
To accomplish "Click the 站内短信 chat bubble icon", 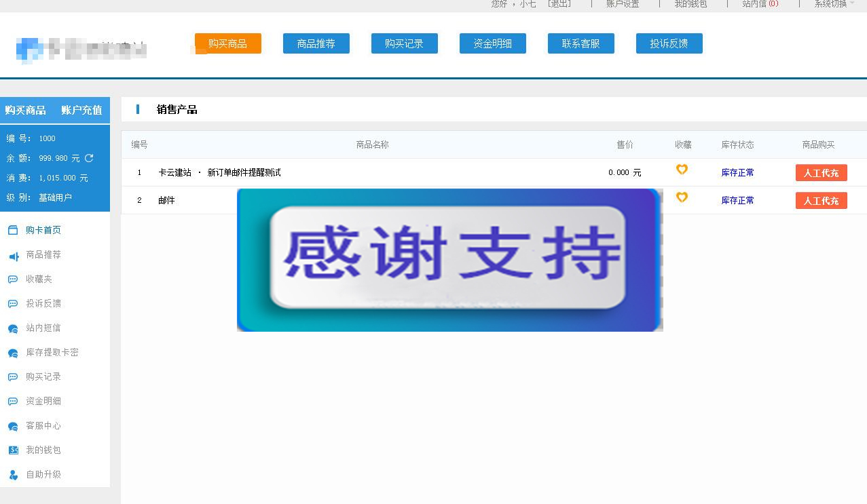I will (12, 328).
